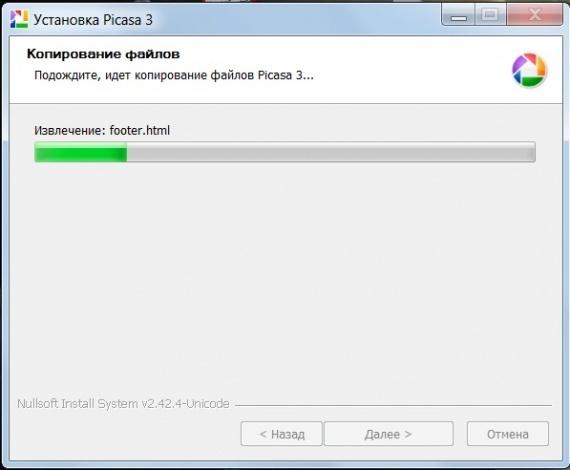Click the footer.html file name
Screen dimensions: 570x470
coord(140,130)
